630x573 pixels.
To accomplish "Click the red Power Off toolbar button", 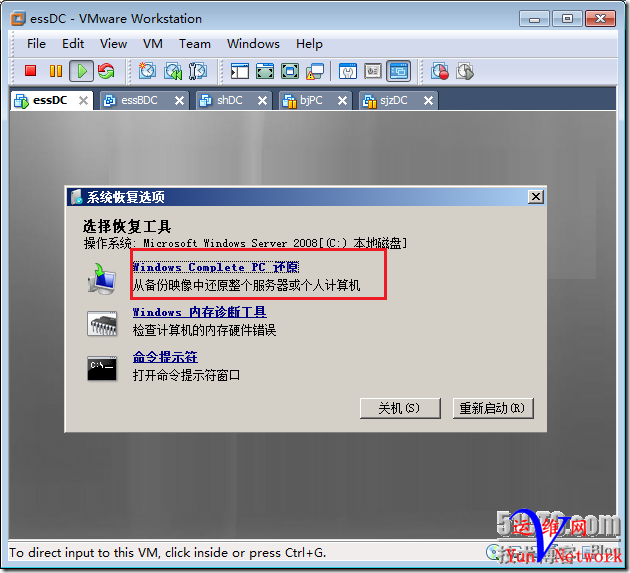I will click(31, 71).
